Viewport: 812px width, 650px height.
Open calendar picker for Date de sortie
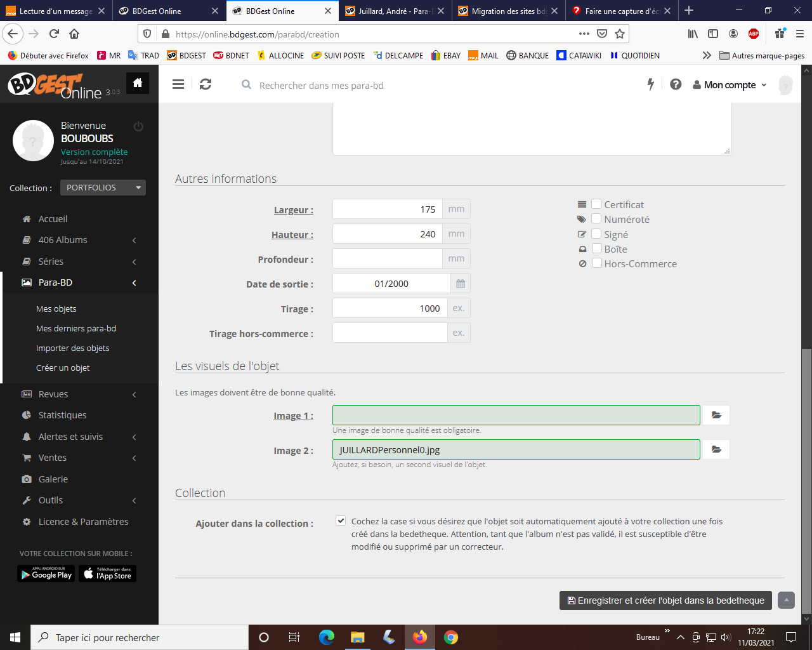[461, 284]
